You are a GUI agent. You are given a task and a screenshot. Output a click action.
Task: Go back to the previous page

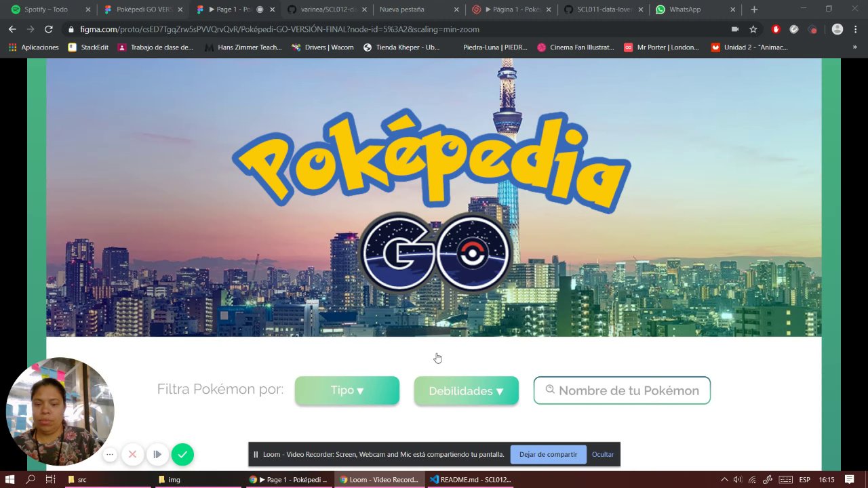(x=12, y=29)
